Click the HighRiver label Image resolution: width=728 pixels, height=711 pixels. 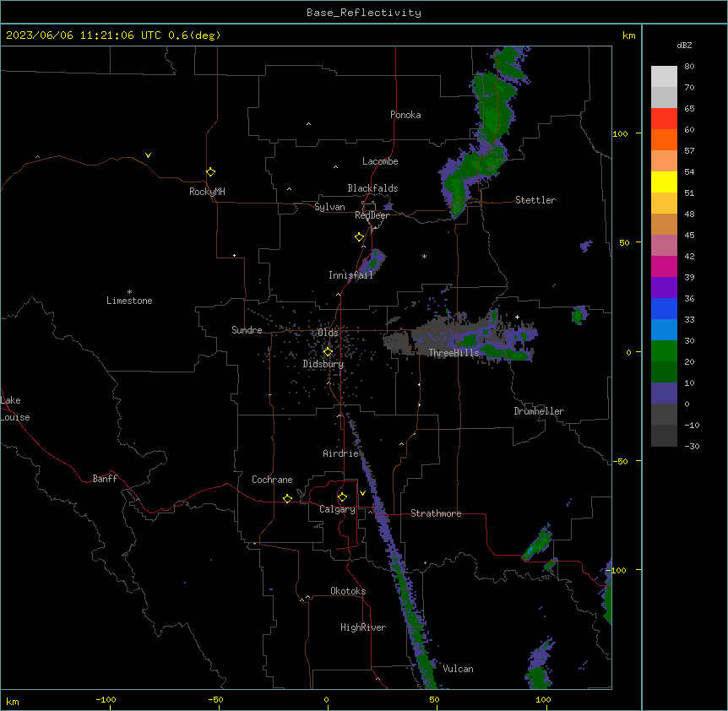pos(363,627)
